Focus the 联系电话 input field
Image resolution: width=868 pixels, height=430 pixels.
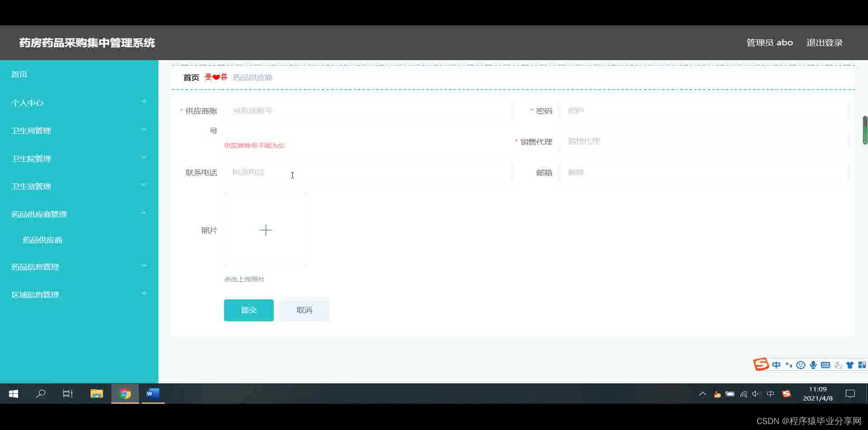[x=368, y=172]
